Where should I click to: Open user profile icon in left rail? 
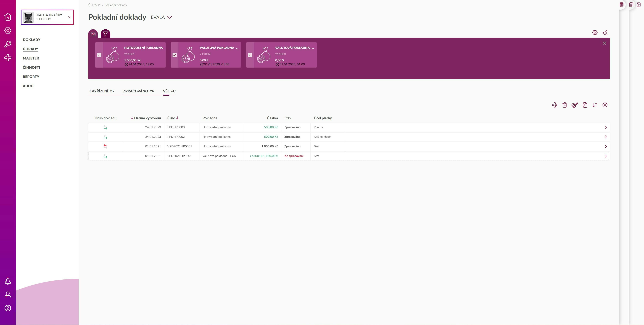click(8, 295)
